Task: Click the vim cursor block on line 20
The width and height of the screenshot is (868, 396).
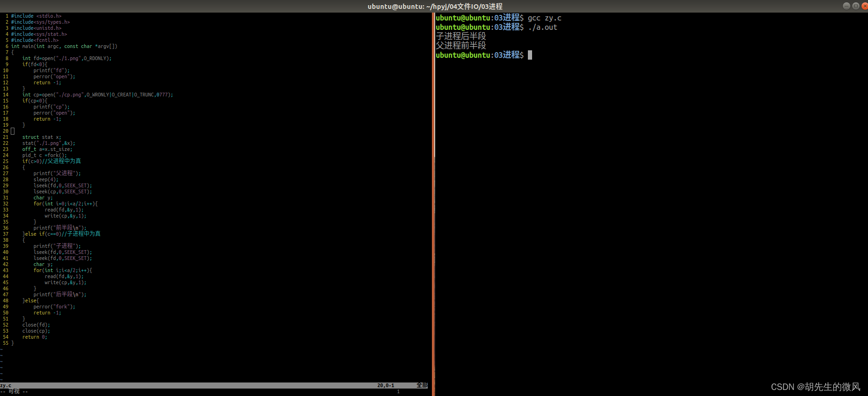Action: point(13,131)
